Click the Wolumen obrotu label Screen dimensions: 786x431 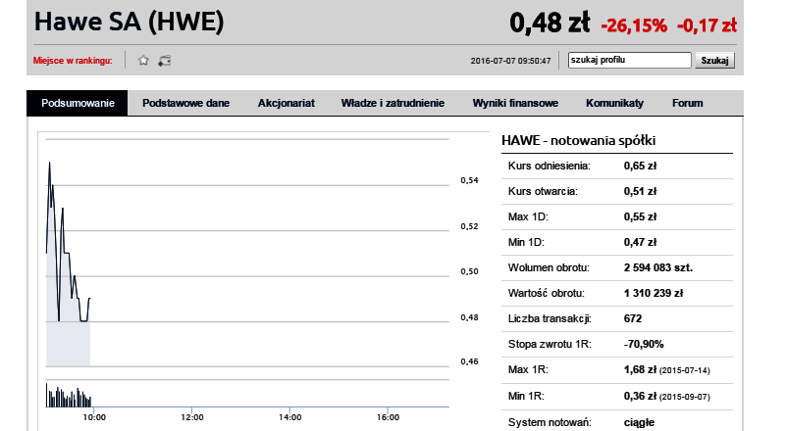tap(548, 268)
